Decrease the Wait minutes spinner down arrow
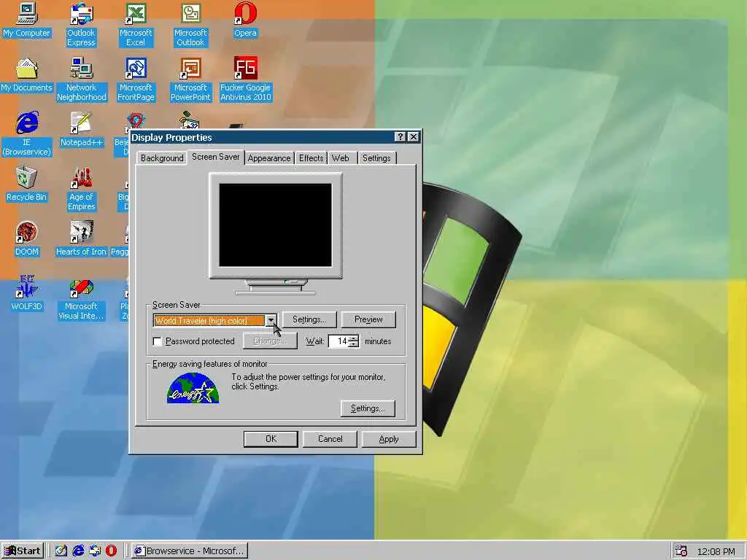This screenshot has width=747, height=560. click(354, 344)
